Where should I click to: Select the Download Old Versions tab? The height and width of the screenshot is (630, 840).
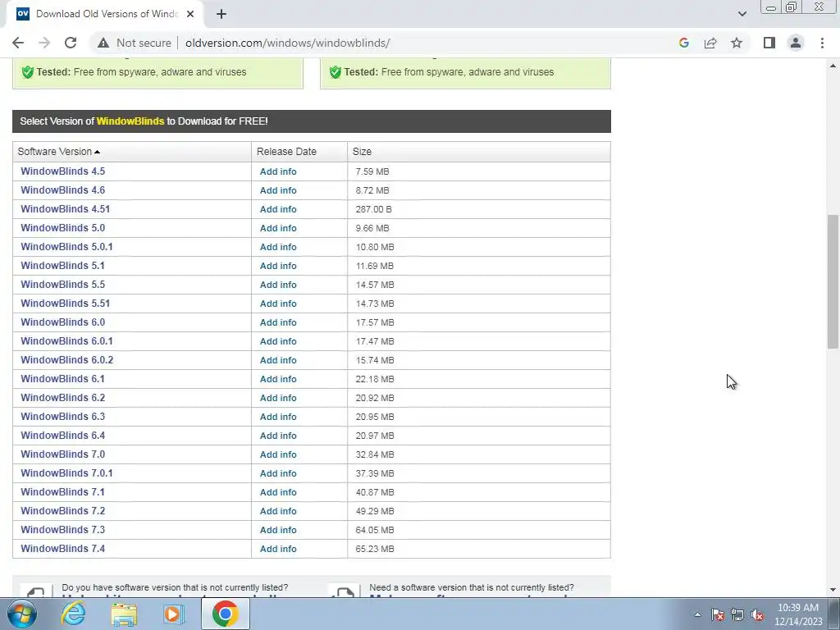[x=104, y=14]
